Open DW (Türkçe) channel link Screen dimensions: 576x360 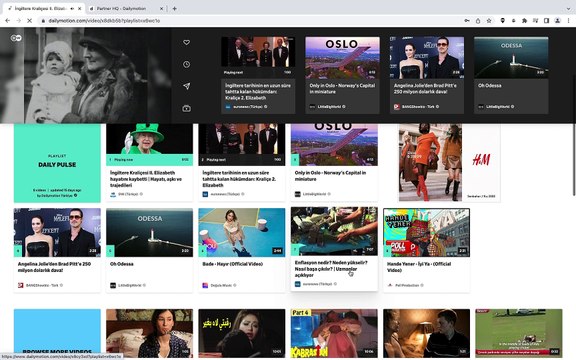pos(128,194)
